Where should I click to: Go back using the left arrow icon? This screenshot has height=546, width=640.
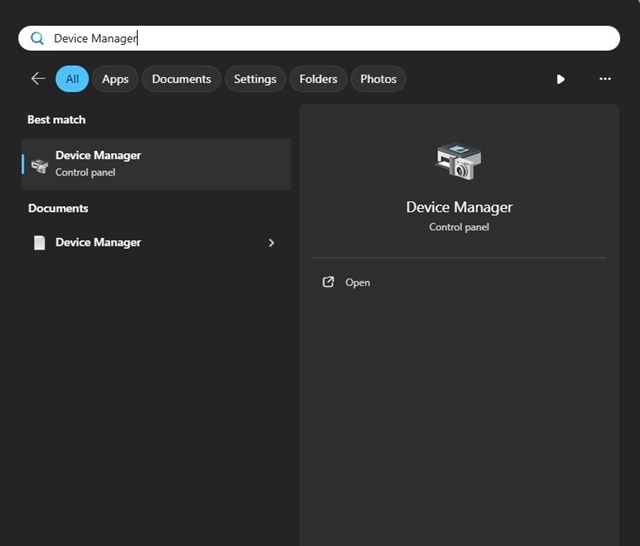point(38,79)
